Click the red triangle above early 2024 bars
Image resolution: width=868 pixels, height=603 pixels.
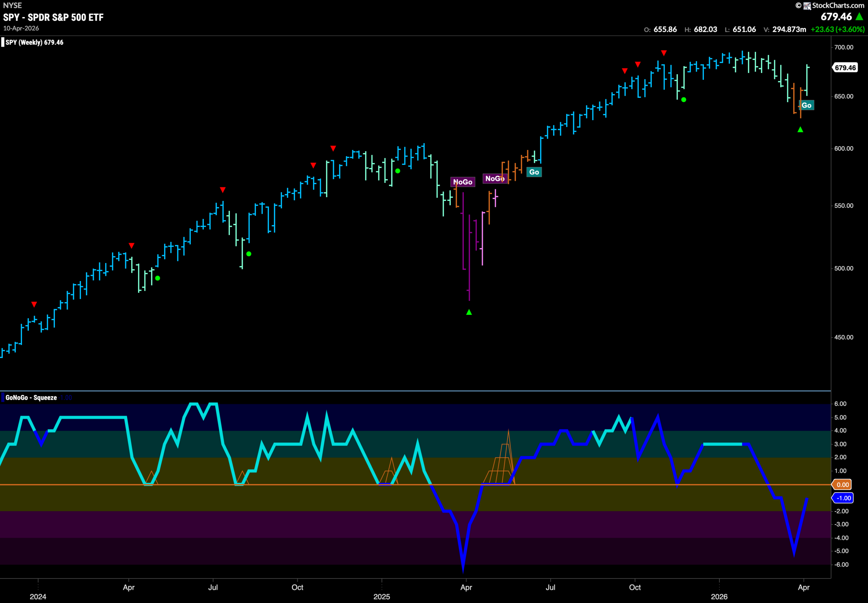(34, 304)
